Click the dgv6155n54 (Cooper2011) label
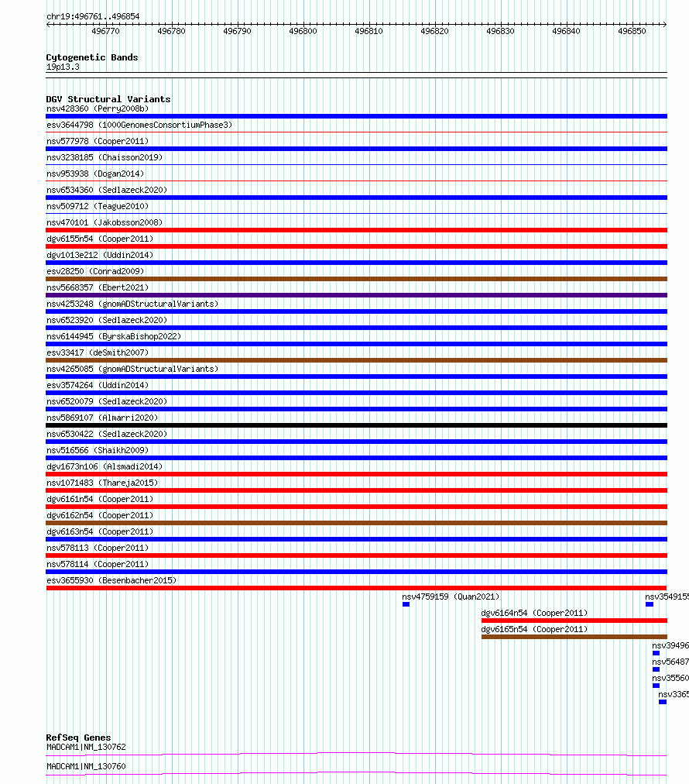Viewport: 689px width, 784px height. click(x=100, y=239)
